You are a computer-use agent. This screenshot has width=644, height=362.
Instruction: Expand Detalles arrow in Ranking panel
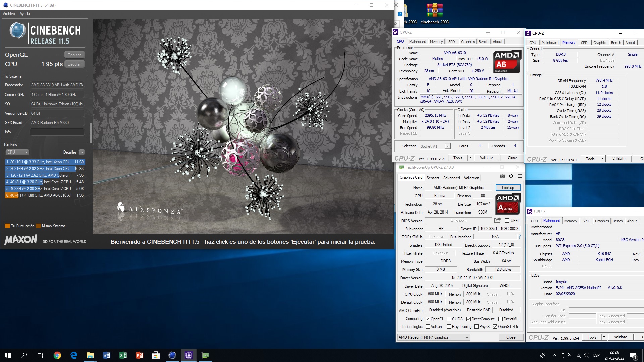(82, 152)
